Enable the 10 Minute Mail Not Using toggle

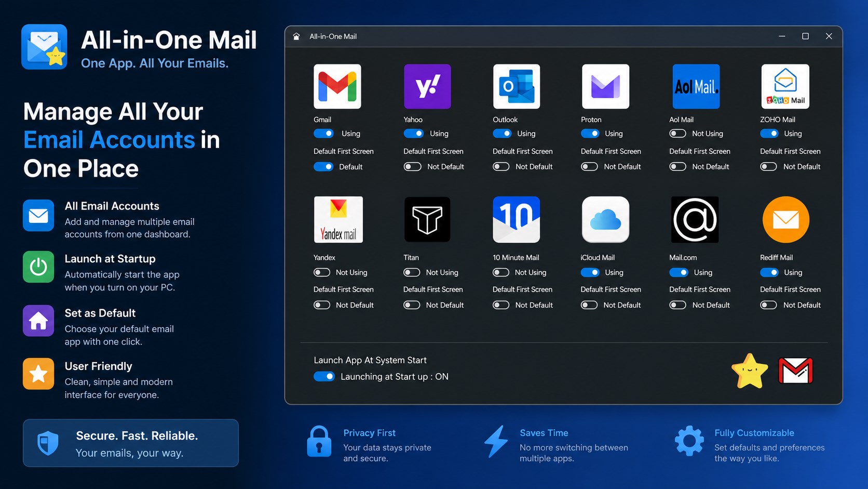[501, 272]
